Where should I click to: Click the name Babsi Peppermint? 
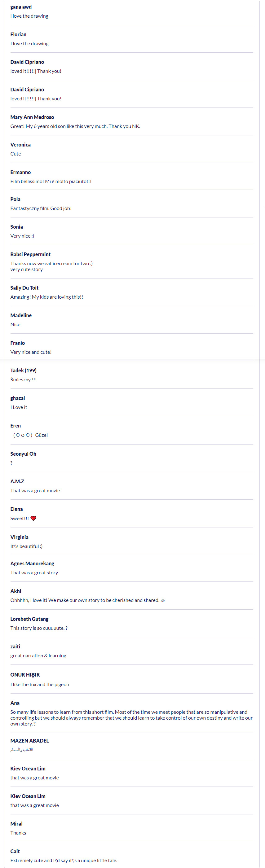click(x=30, y=254)
